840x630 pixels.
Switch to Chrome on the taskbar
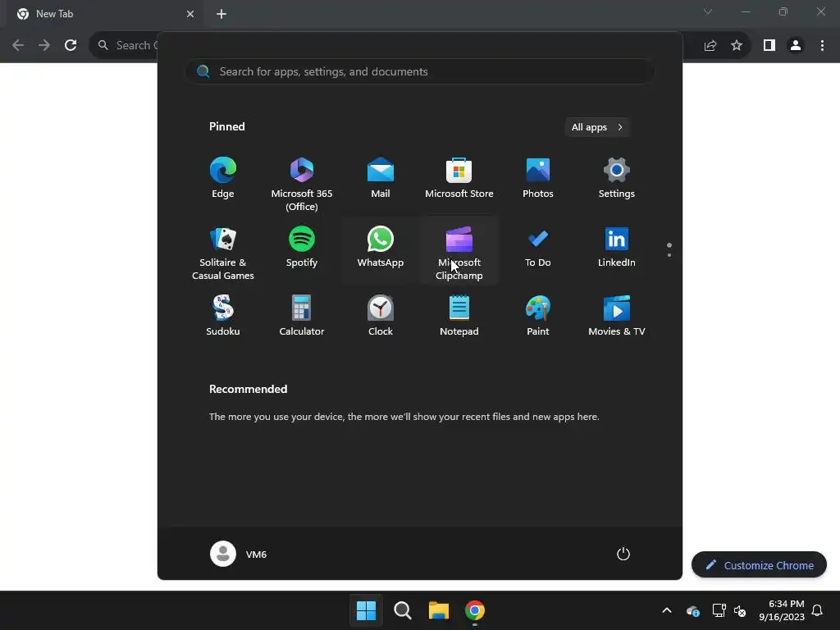coord(475,610)
